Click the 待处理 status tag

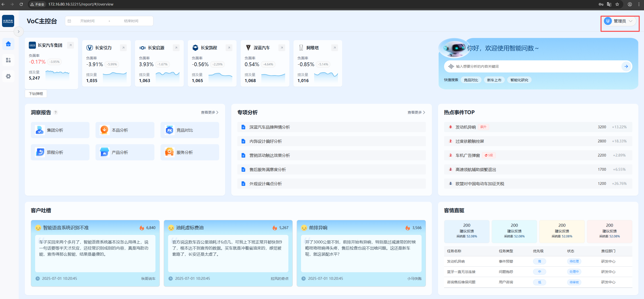click(x=574, y=261)
